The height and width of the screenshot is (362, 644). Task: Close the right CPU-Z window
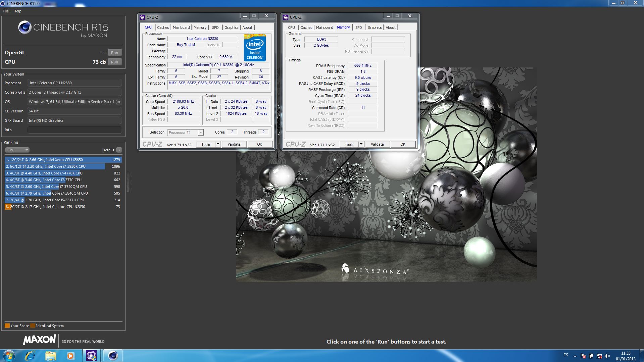410,16
